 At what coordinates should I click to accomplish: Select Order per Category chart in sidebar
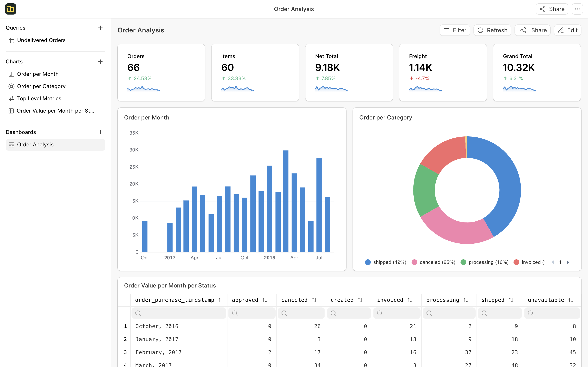point(41,86)
